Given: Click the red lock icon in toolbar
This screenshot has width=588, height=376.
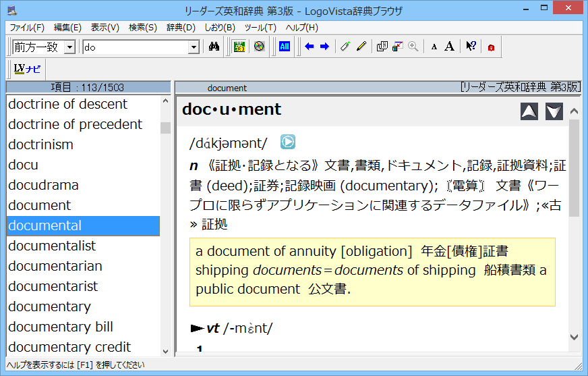Looking at the screenshot, I should (491, 47).
